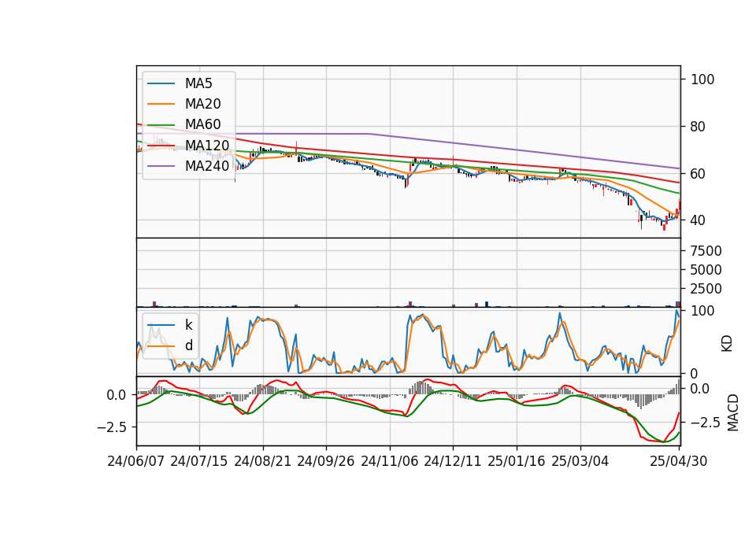The height and width of the screenshot is (543, 756).
Task: Click the KD axis value 0
Action: tap(695, 373)
